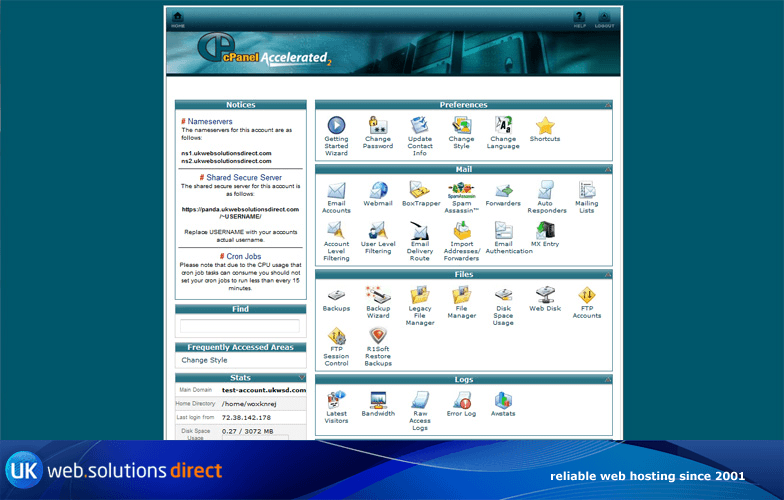Open FTP Accounts
784x500 pixels.
click(587, 295)
